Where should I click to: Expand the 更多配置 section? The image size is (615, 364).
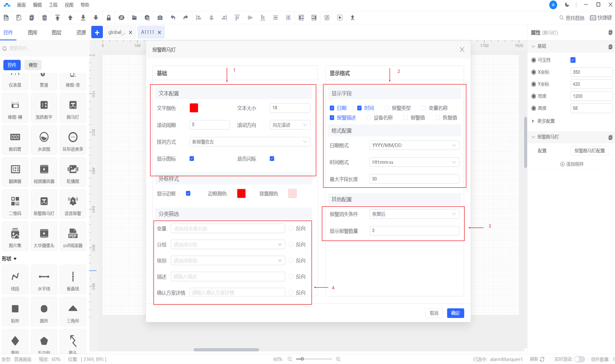[546, 121]
